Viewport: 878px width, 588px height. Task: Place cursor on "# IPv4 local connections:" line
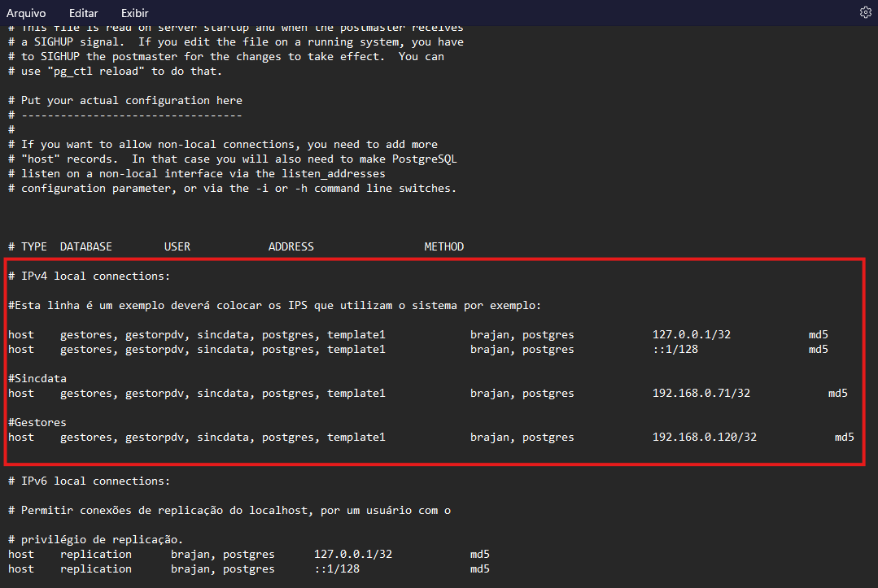point(90,276)
